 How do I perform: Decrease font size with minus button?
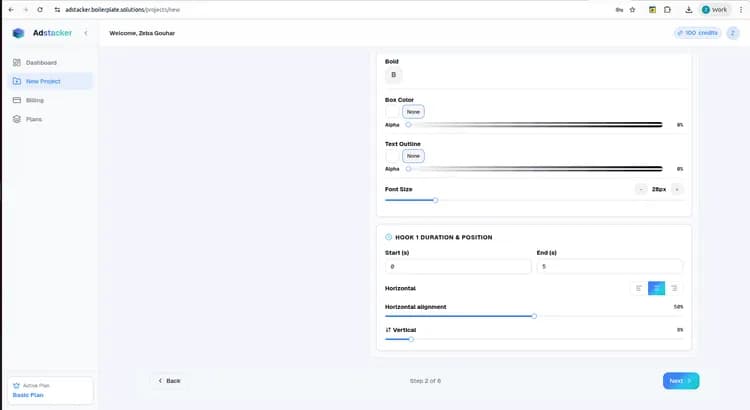pos(641,189)
